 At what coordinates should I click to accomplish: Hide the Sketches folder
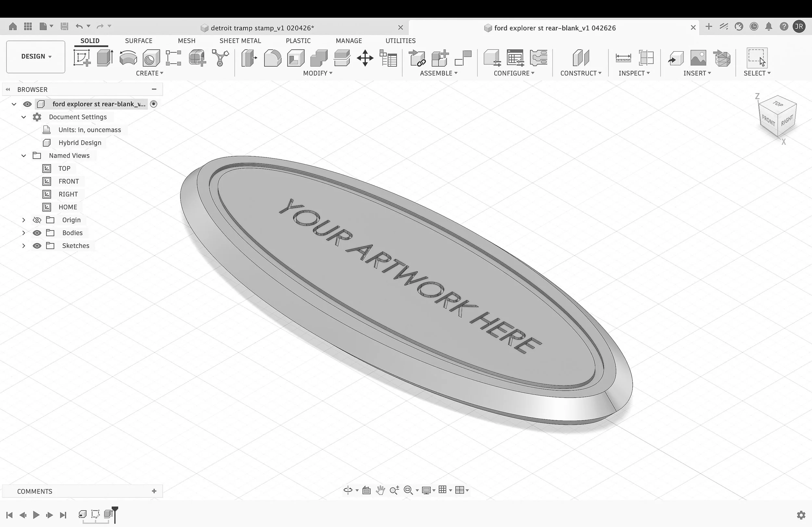[x=37, y=246]
